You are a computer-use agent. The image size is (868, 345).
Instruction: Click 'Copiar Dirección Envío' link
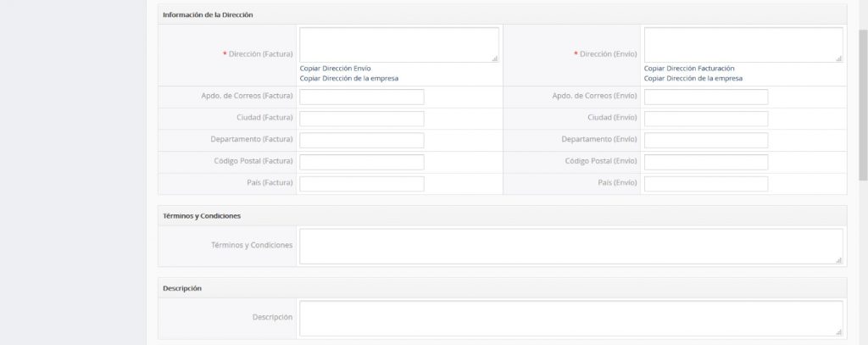click(x=336, y=68)
